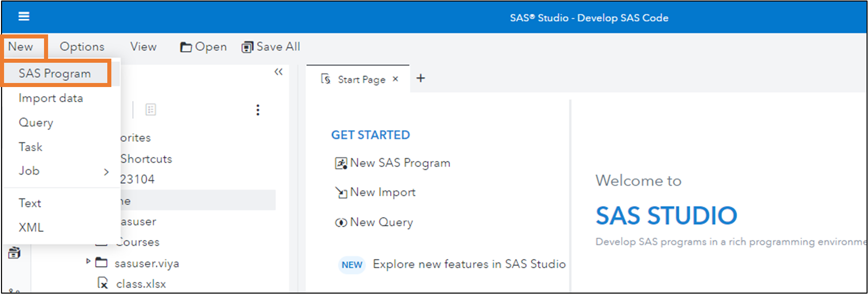Select the class.xlsx file
This screenshot has width=868, height=294.
point(141,284)
